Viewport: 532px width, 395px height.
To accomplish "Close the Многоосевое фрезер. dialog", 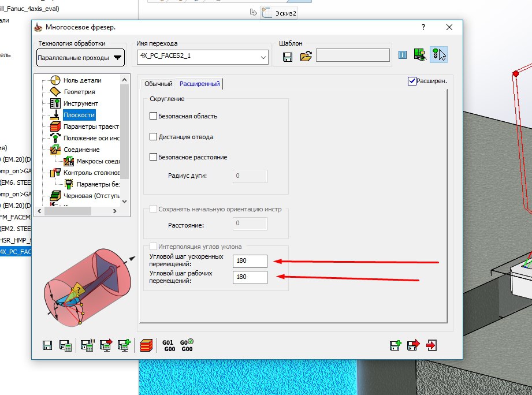I will pyautogui.click(x=449, y=27).
